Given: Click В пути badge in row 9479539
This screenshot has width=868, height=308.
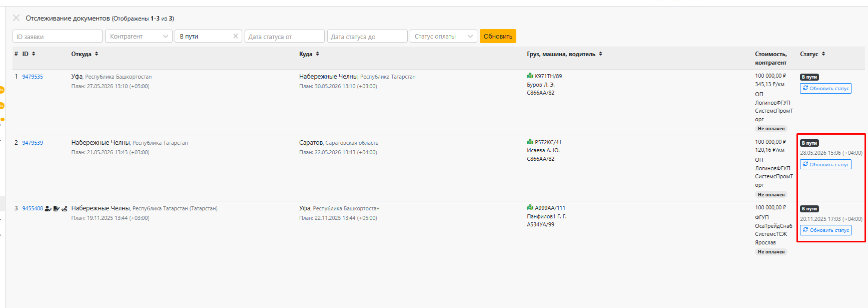Looking at the screenshot, I should point(809,143).
